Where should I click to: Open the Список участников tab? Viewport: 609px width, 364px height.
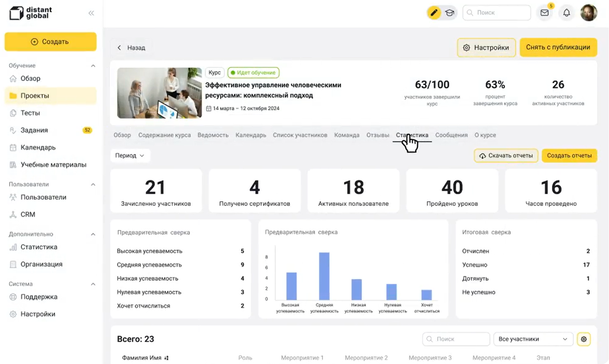pyautogui.click(x=300, y=135)
